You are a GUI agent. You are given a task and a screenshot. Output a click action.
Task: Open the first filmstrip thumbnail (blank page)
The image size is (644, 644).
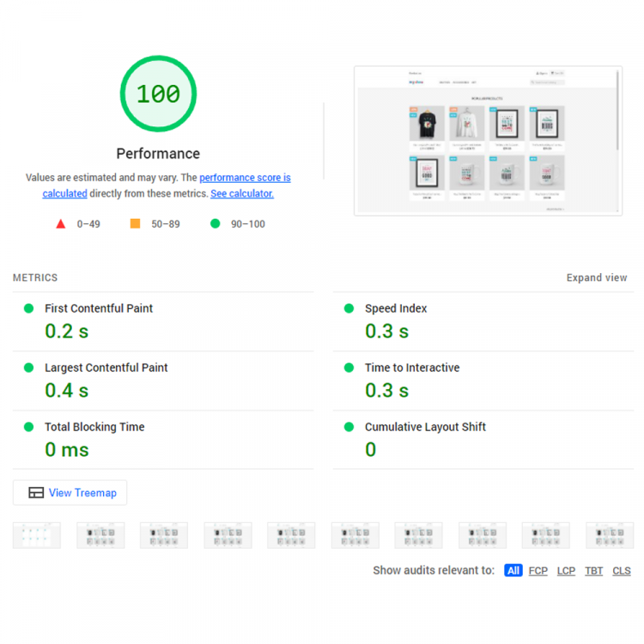[37, 535]
